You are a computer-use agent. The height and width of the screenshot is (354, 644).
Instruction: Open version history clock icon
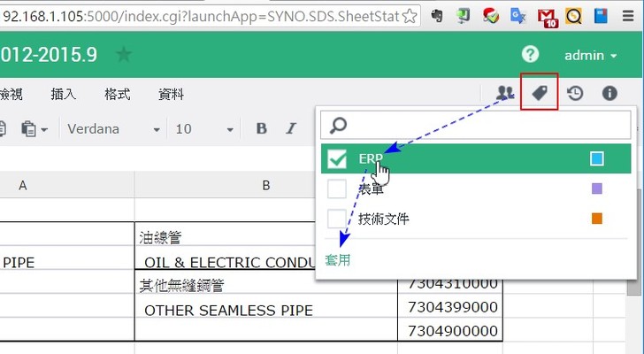(575, 93)
